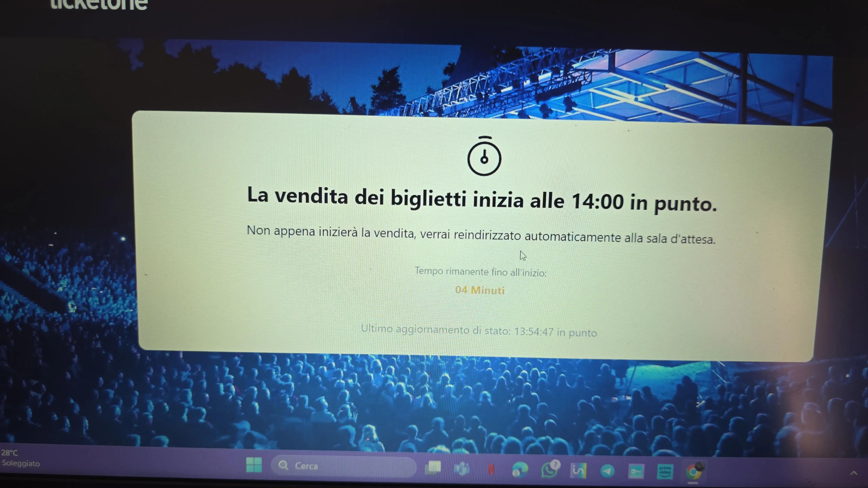Image resolution: width=868 pixels, height=488 pixels.
Task: Expand hidden system tray icons chevron
Action: tap(854, 473)
